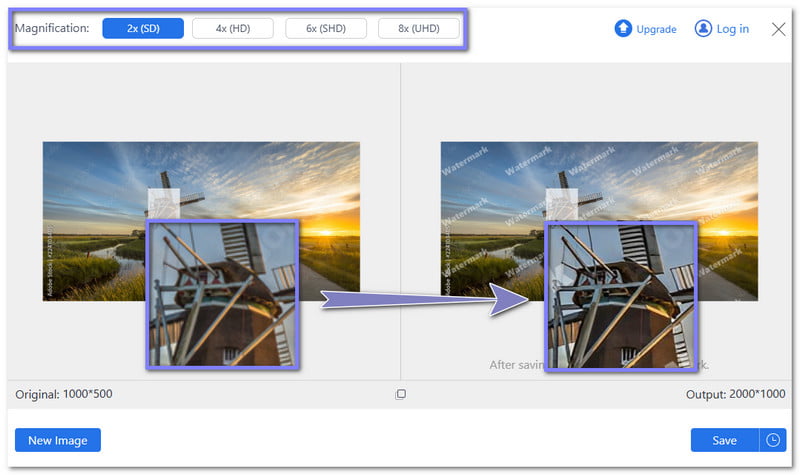This screenshot has height=475, width=800.
Task: Click the Upgrade arrow icon
Action: pyautogui.click(x=623, y=29)
